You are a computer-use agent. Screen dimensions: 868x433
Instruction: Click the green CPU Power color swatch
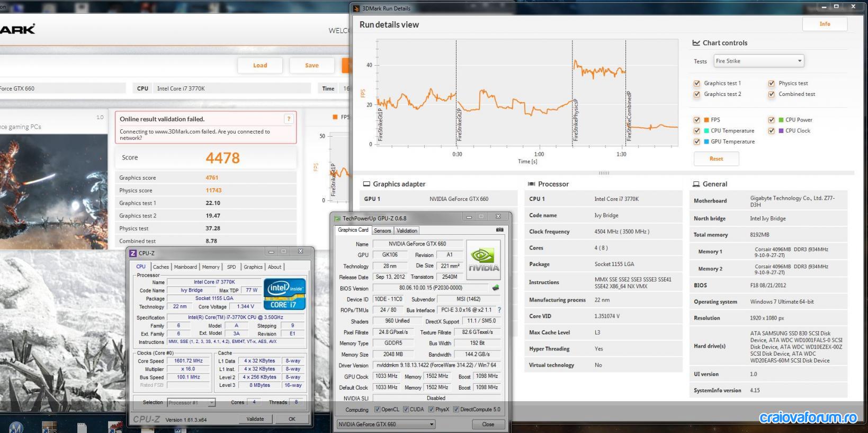(x=781, y=120)
